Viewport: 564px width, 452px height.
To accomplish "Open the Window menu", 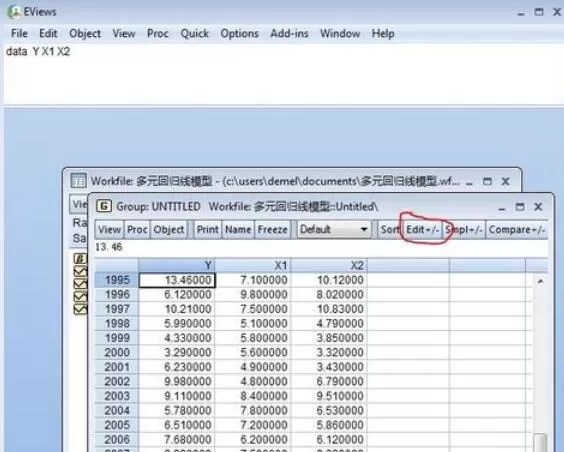I will click(x=340, y=33).
